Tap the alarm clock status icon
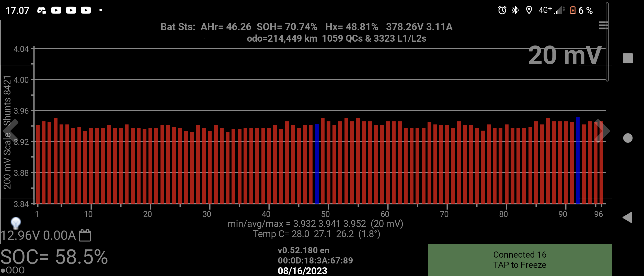 (502, 10)
